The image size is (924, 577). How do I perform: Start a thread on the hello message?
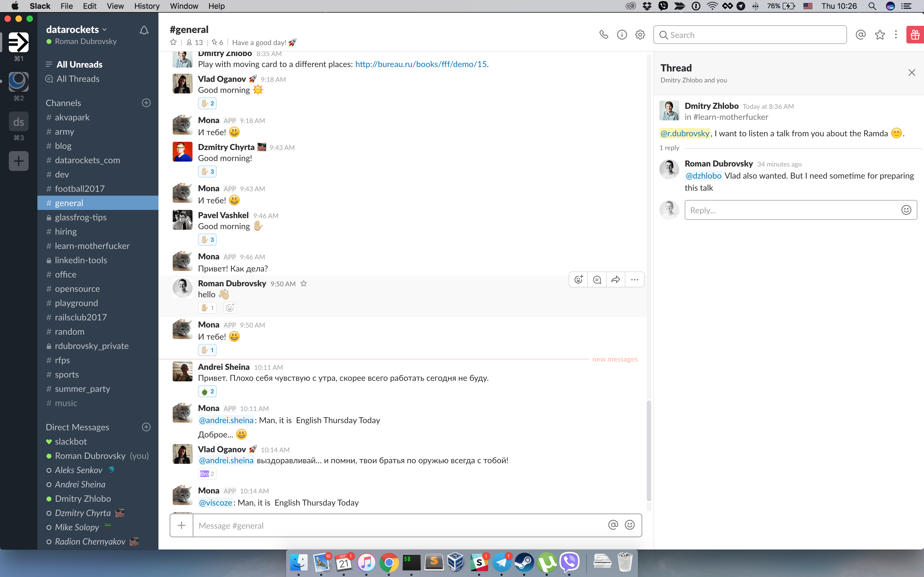[x=597, y=280]
